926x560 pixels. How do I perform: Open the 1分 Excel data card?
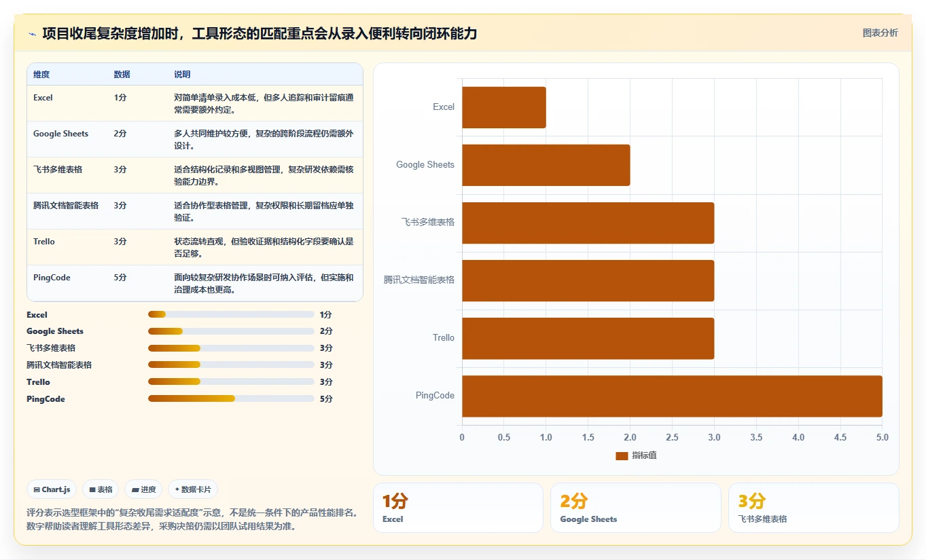click(x=458, y=508)
